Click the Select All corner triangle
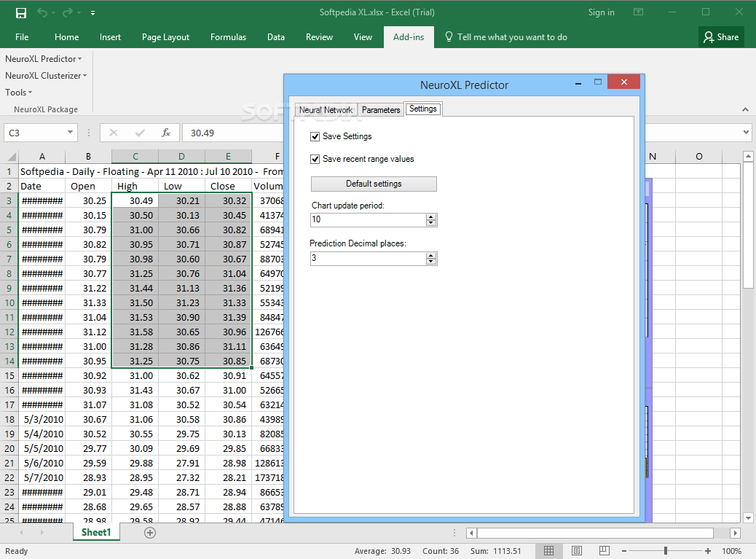The image size is (756, 559). 11,156
